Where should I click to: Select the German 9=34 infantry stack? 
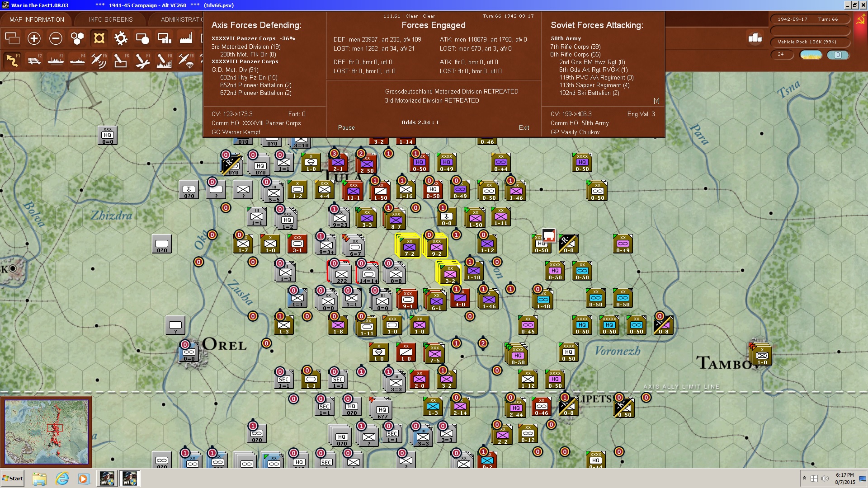tap(326, 245)
